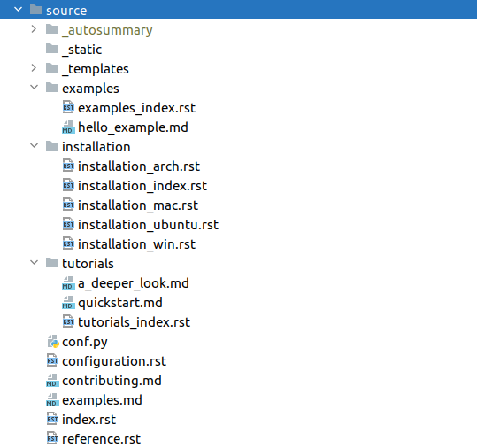Click the Python file icon for conf.py

(x=53, y=341)
